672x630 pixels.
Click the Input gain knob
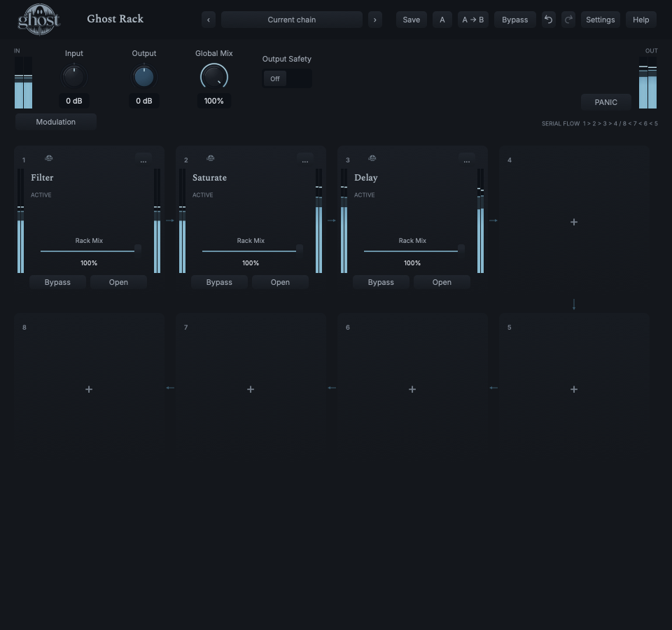[x=74, y=77]
